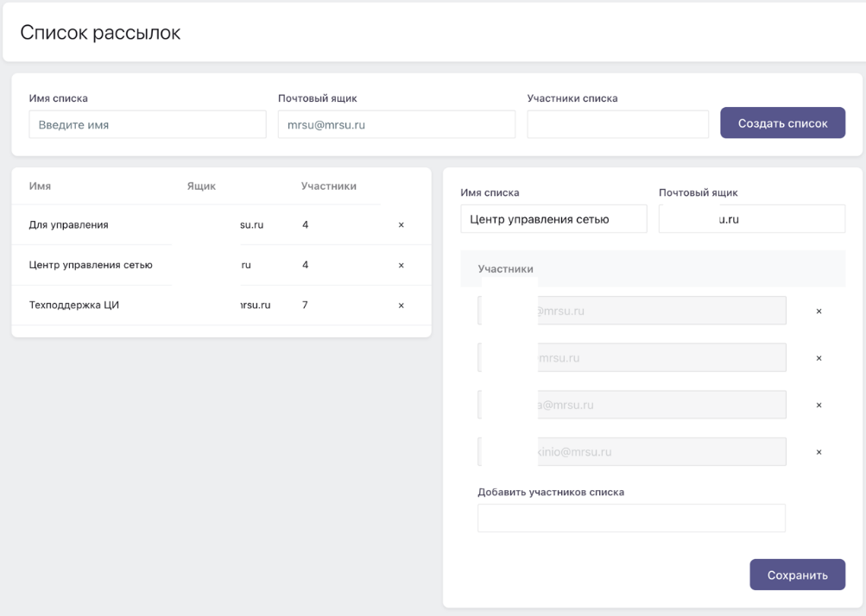Click the 'Ящик' column header
This screenshot has width=866, height=616.
coord(201,186)
